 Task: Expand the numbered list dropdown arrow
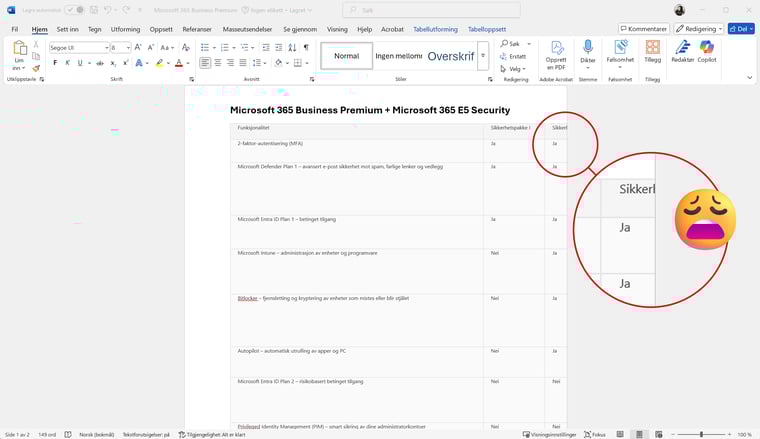234,47
